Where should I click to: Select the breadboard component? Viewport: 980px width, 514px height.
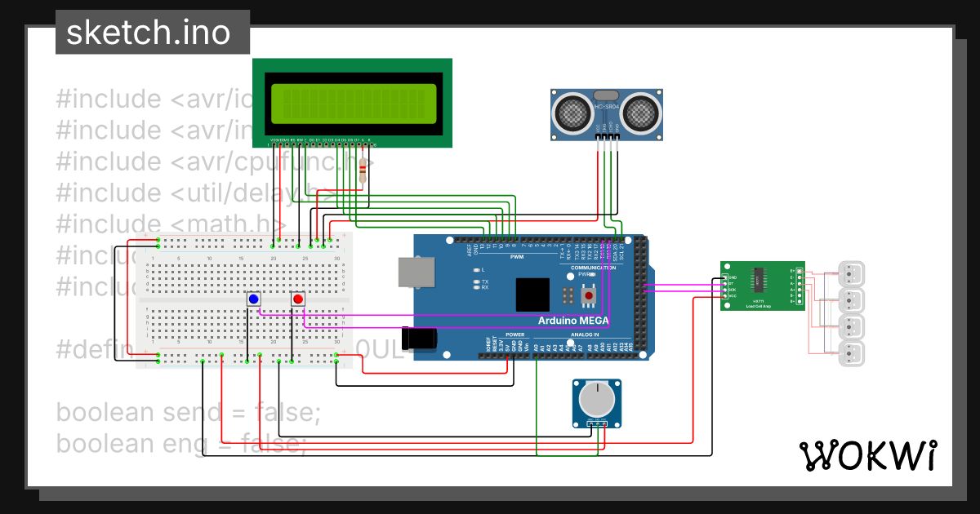tap(245, 301)
